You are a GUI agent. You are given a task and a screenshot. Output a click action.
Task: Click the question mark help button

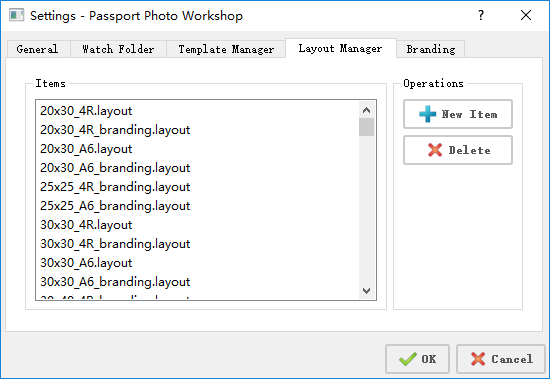click(x=481, y=15)
